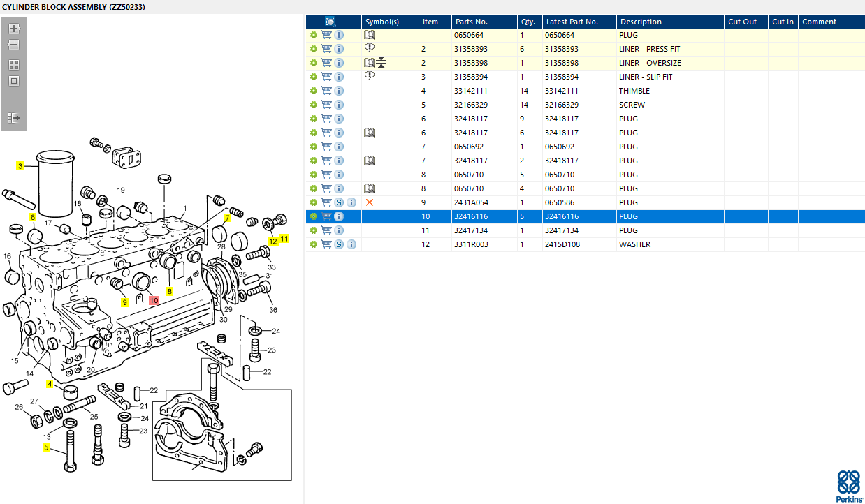Click latest part number '2415D108'
The height and width of the screenshot is (504, 865).
[562, 244]
